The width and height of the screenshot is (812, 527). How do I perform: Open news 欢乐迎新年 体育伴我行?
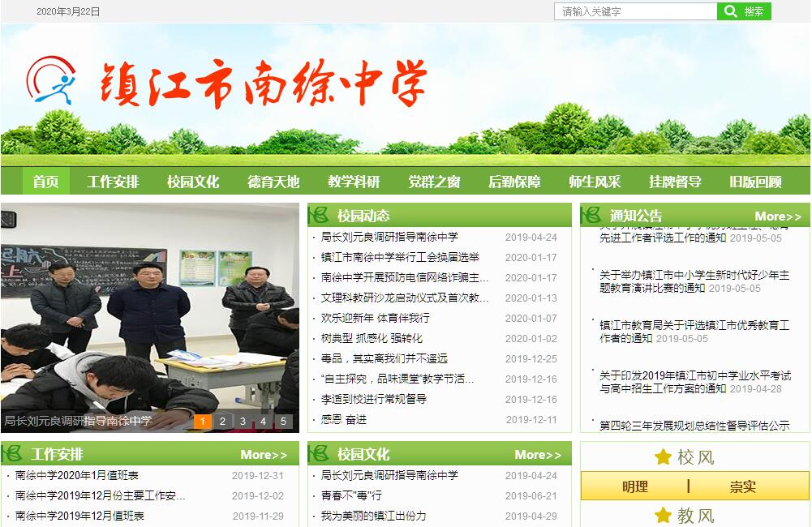click(x=376, y=318)
